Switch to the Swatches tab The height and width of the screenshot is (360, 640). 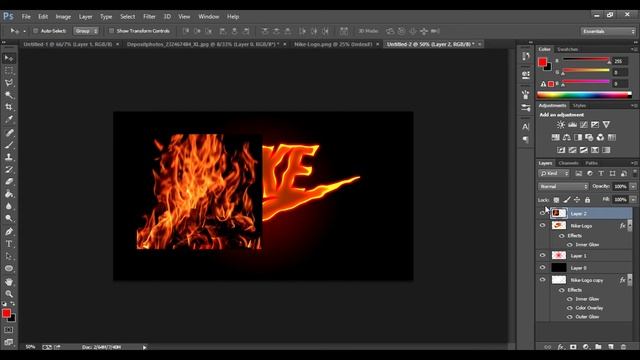(x=567, y=49)
